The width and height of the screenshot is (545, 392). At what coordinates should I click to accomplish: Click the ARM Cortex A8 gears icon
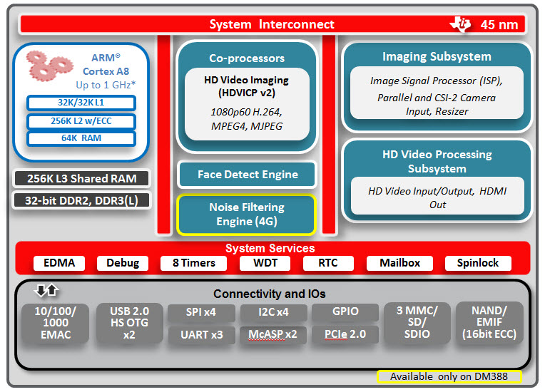(x=49, y=66)
